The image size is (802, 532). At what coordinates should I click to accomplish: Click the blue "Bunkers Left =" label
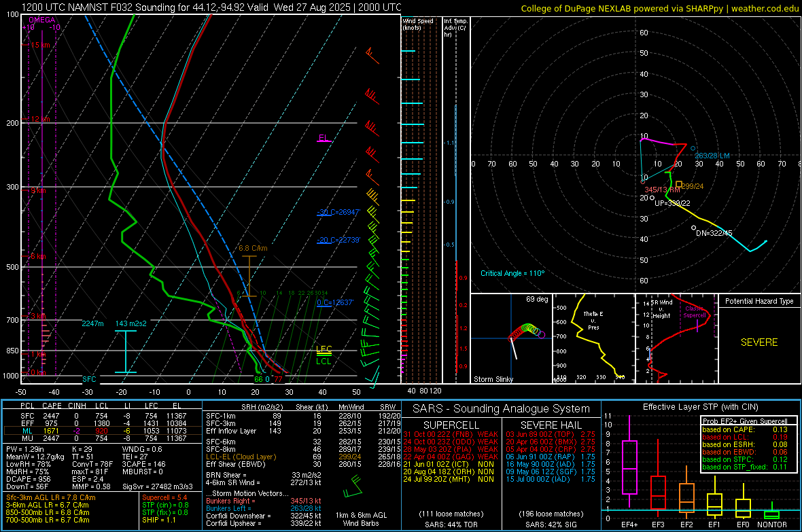(x=228, y=508)
